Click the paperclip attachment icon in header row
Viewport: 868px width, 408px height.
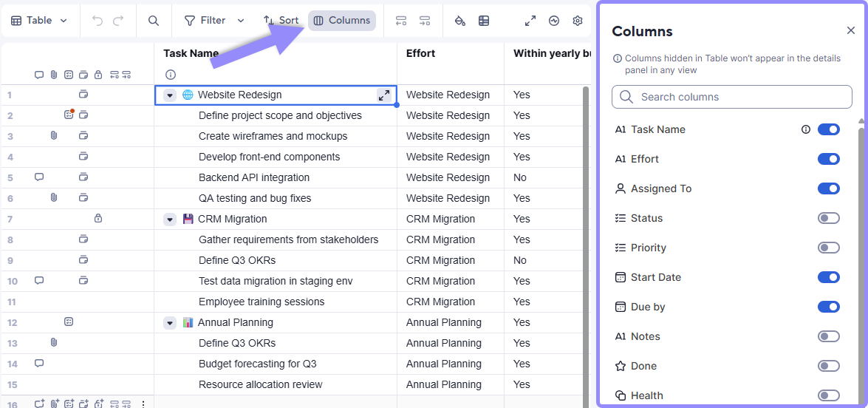54,74
